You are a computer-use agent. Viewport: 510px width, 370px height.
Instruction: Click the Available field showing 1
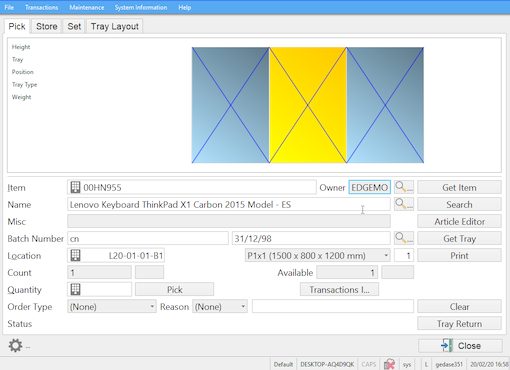click(347, 272)
